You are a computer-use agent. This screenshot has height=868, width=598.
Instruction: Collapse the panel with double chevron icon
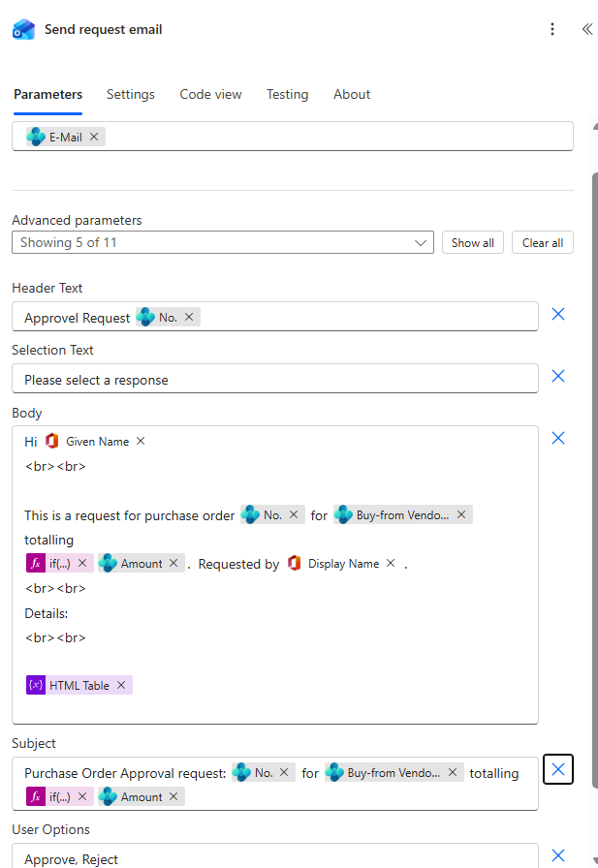[586, 29]
